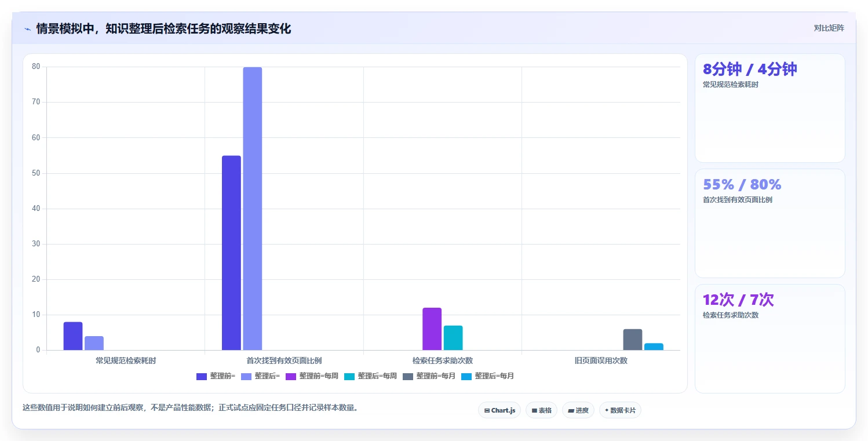
Task: Click the y-axis value 80
Action: [x=36, y=67]
